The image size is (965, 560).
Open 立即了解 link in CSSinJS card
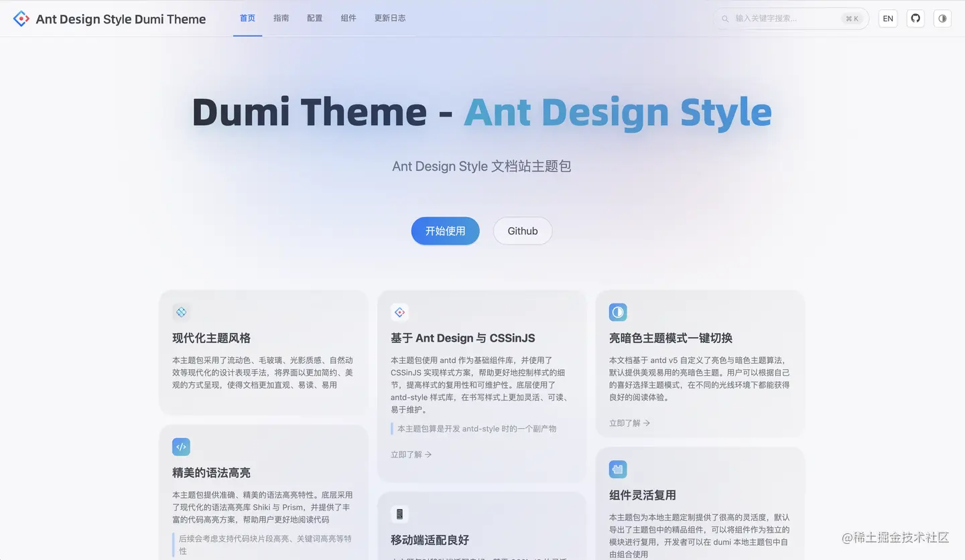[x=411, y=454]
